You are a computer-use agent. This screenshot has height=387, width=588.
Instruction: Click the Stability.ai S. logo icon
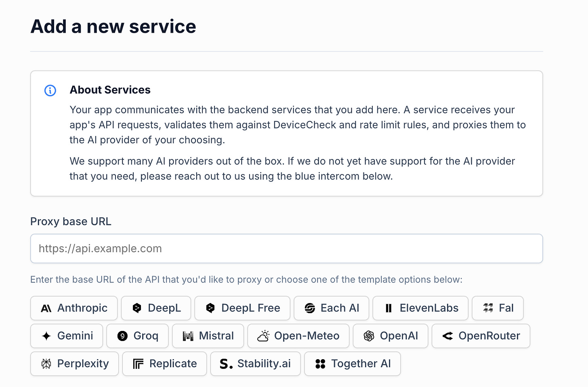click(226, 364)
